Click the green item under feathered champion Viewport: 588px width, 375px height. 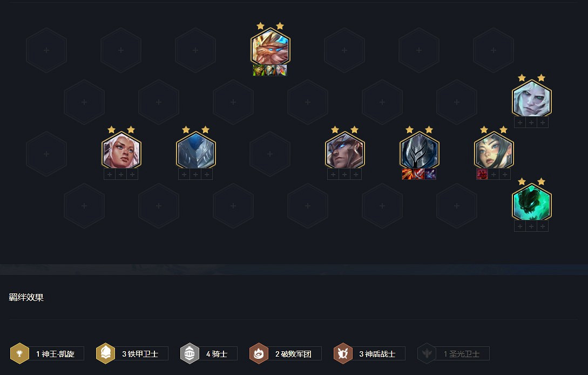click(259, 70)
